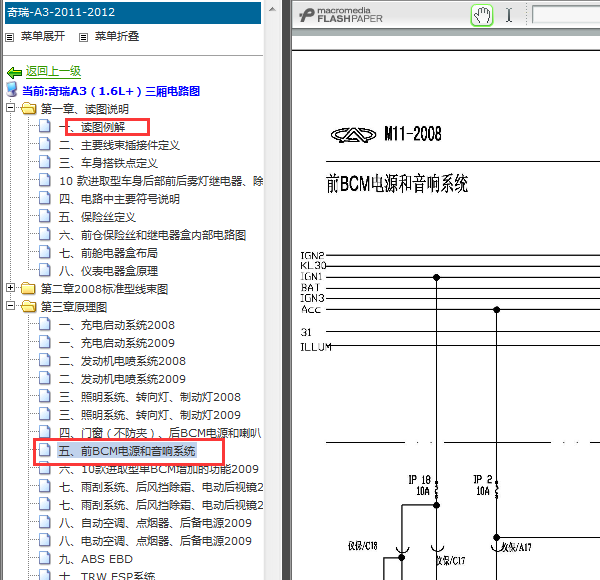This screenshot has width=600, height=580.
Task: Click page icon beside 保险丝定义
Action: [45, 216]
